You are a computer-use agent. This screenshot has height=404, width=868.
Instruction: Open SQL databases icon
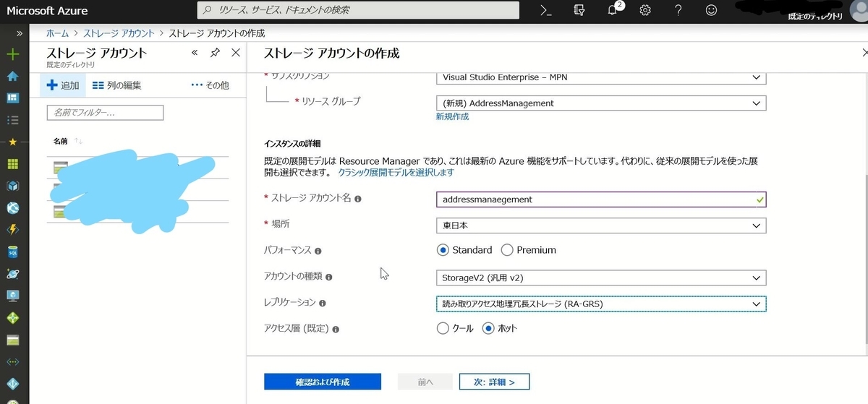click(x=12, y=252)
